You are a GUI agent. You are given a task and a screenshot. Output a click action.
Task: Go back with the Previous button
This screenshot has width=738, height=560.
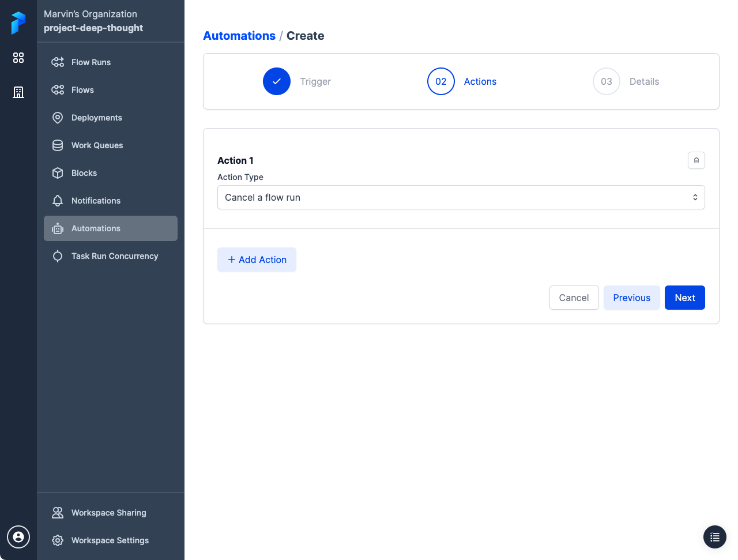click(x=631, y=298)
